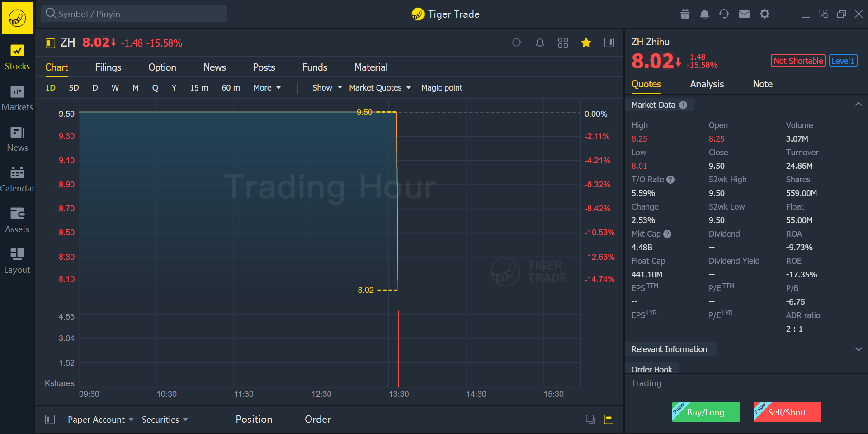Click the Magic point button
This screenshot has width=868, height=434.
click(442, 88)
